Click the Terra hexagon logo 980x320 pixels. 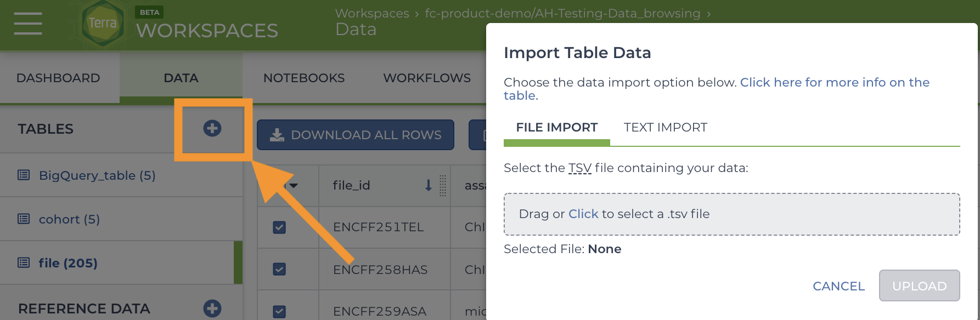(103, 23)
